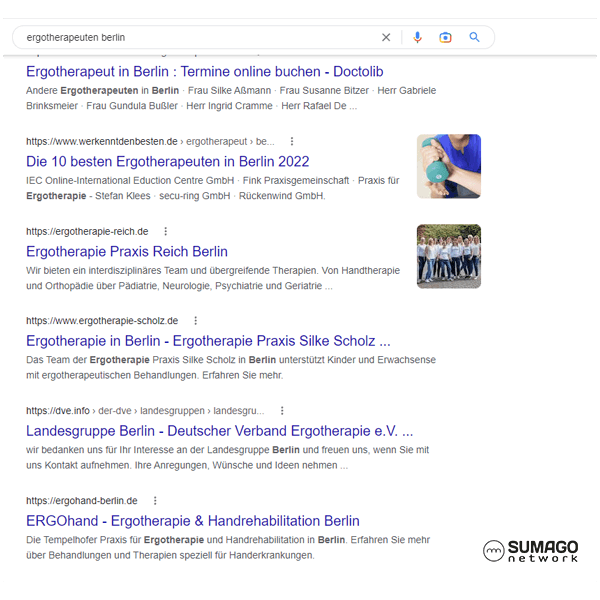Open three-dot menu beside werkenntdenbesten.de URL
This screenshot has width=600, height=600.
(292, 141)
